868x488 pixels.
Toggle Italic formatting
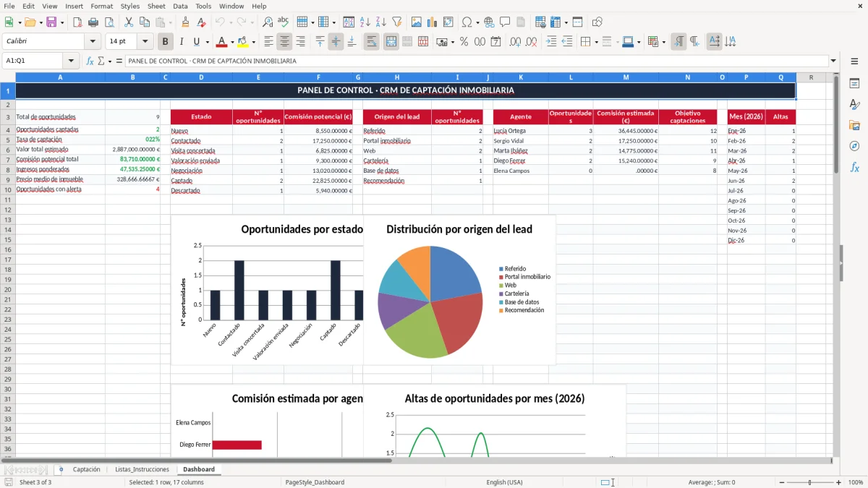[x=182, y=42]
